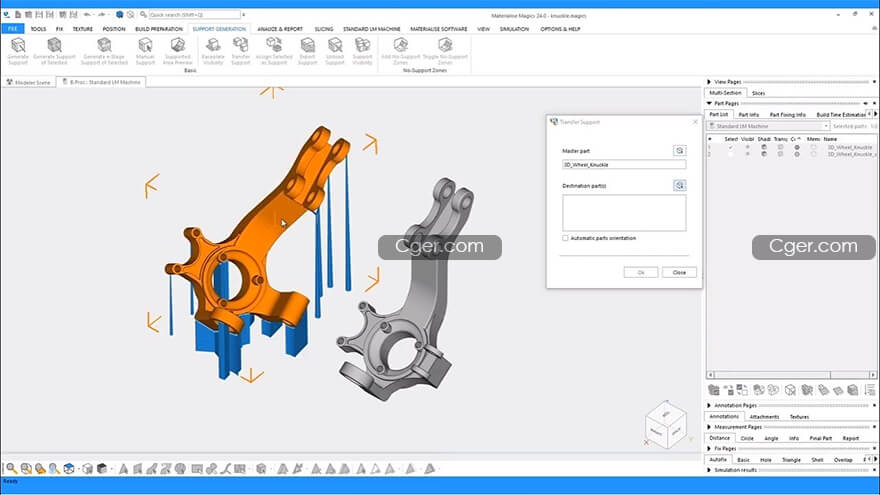The image size is (880, 495).
Task: Expand the Annotation Pages section
Action: point(709,405)
